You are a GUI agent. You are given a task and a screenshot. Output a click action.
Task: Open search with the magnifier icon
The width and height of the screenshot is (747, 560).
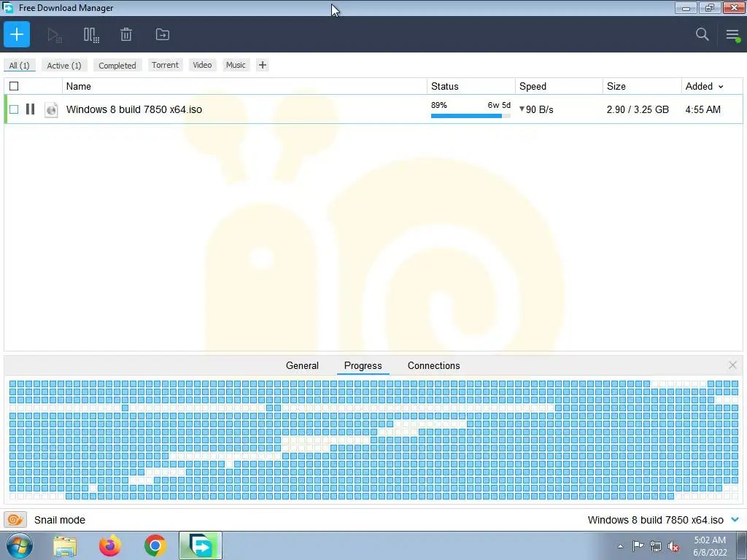pos(702,34)
